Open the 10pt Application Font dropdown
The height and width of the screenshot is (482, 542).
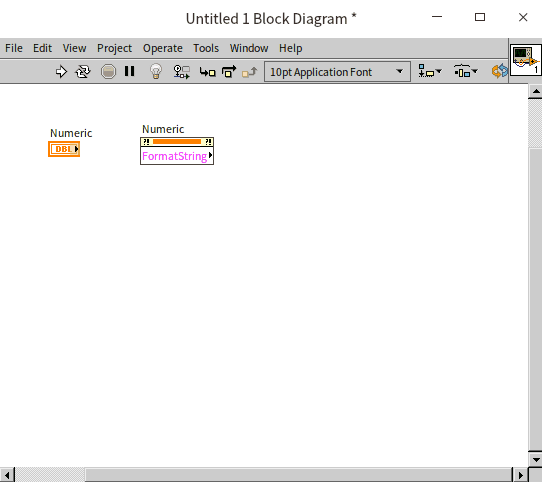(337, 72)
